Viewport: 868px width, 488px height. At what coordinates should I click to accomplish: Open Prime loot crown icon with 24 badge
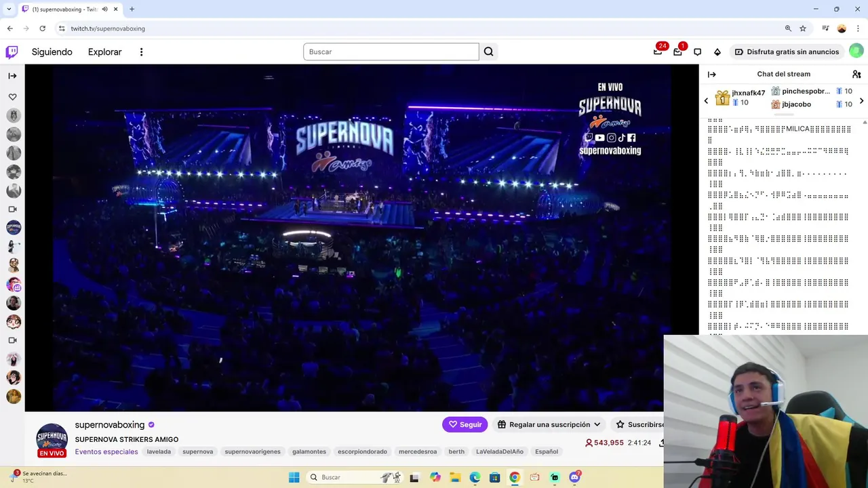(658, 52)
